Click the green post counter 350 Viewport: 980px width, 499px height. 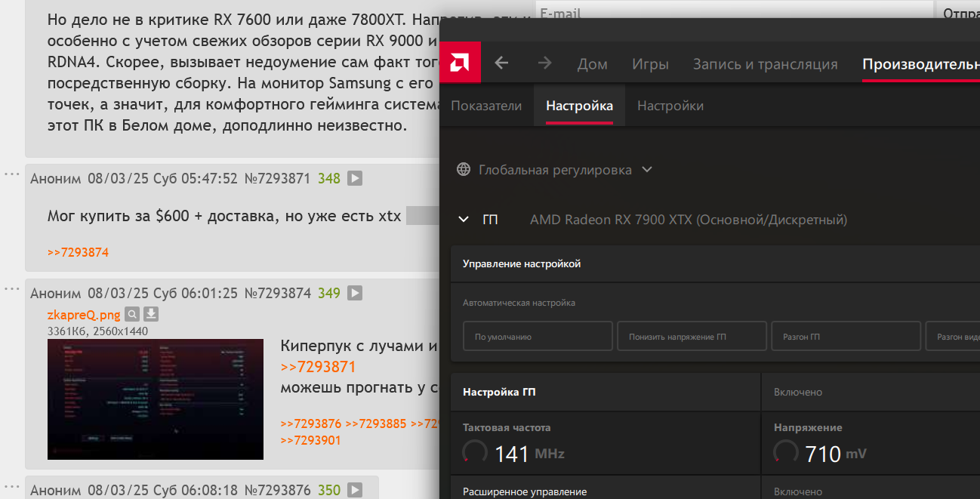click(x=329, y=491)
